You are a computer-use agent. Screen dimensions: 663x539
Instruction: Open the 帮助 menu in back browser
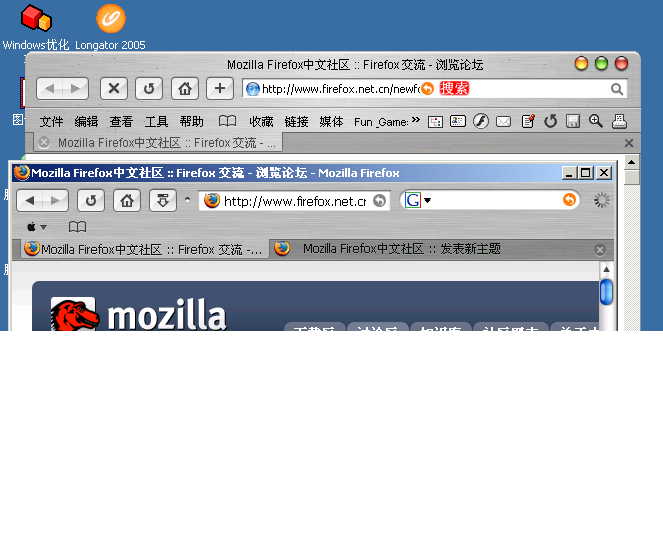tap(192, 122)
